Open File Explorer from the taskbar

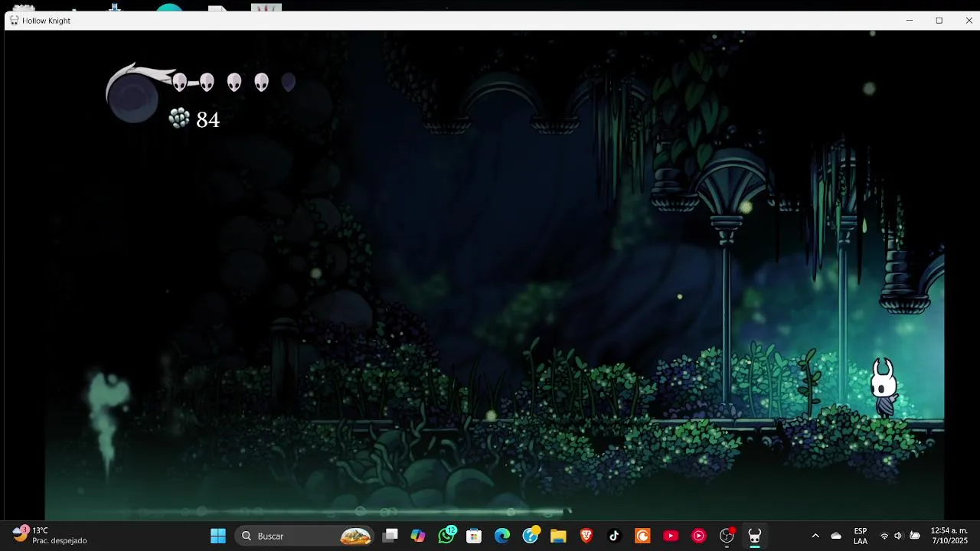(x=558, y=536)
